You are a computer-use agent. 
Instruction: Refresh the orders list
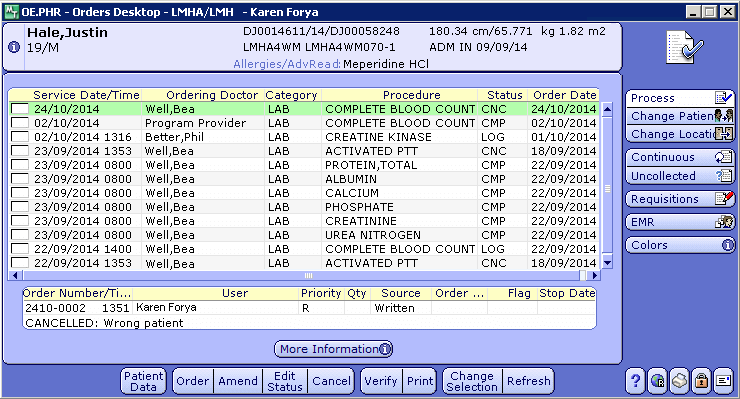click(x=529, y=381)
